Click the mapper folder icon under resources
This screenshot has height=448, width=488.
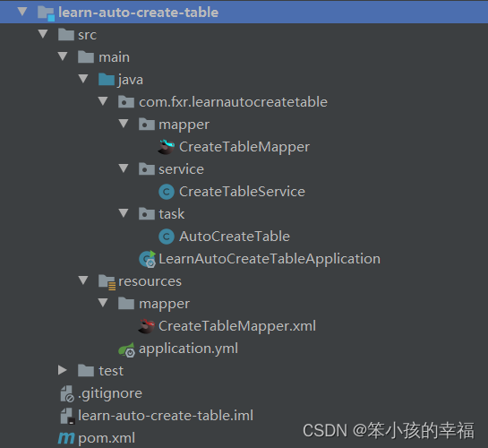point(126,303)
